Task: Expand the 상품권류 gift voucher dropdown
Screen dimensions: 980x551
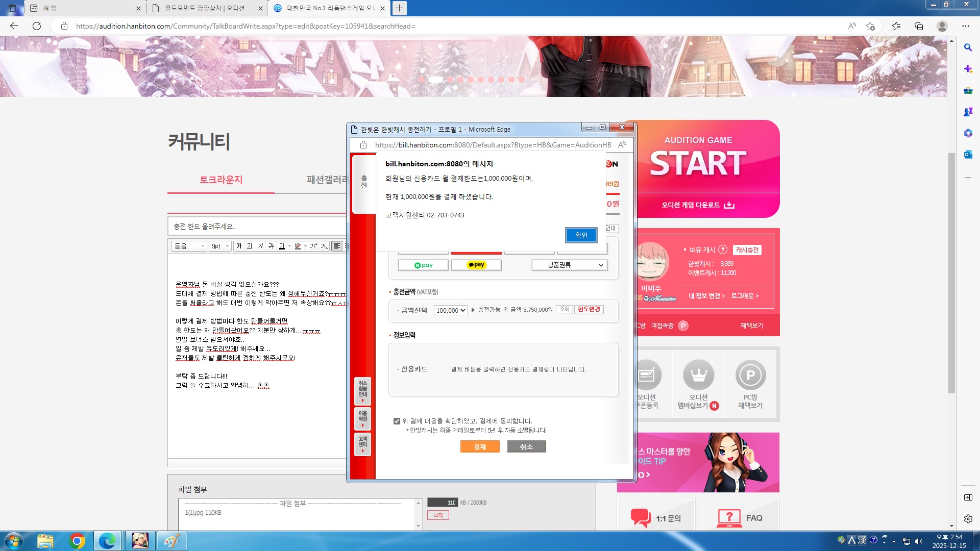Action: pos(569,265)
